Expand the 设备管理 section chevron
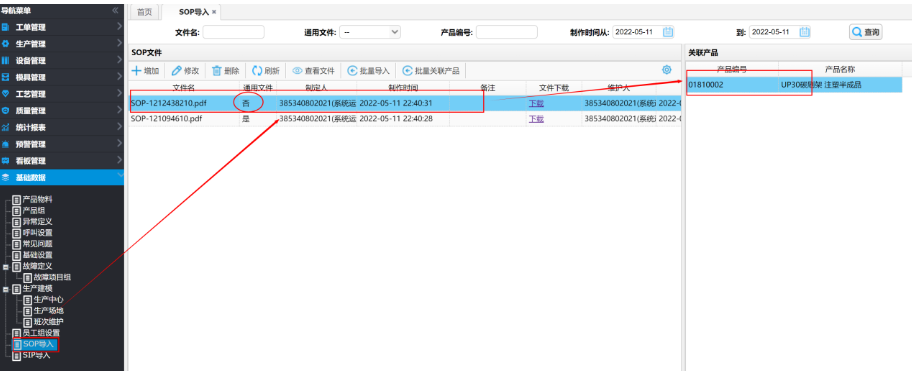 [x=119, y=59]
